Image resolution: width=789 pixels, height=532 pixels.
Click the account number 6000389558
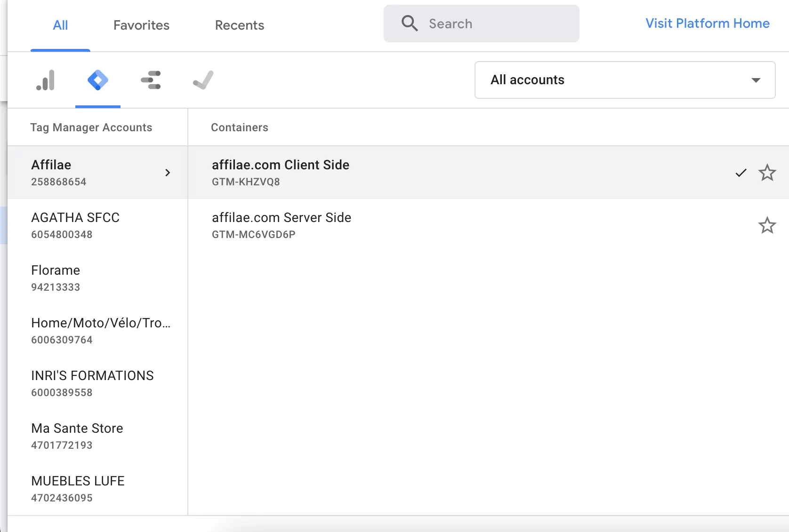point(62,393)
